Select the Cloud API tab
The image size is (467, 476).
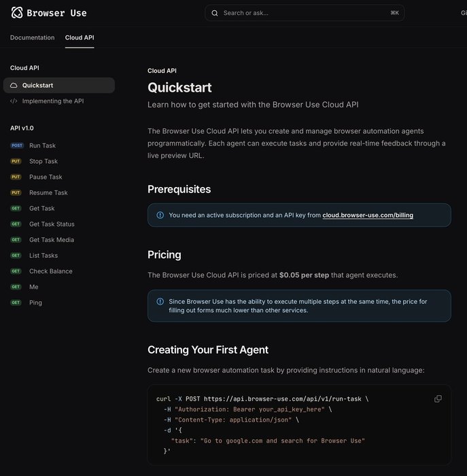click(x=80, y=37)
